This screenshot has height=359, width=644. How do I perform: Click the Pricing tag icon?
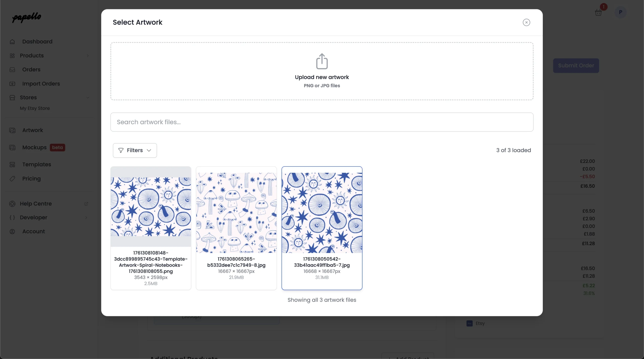[12, 179]
